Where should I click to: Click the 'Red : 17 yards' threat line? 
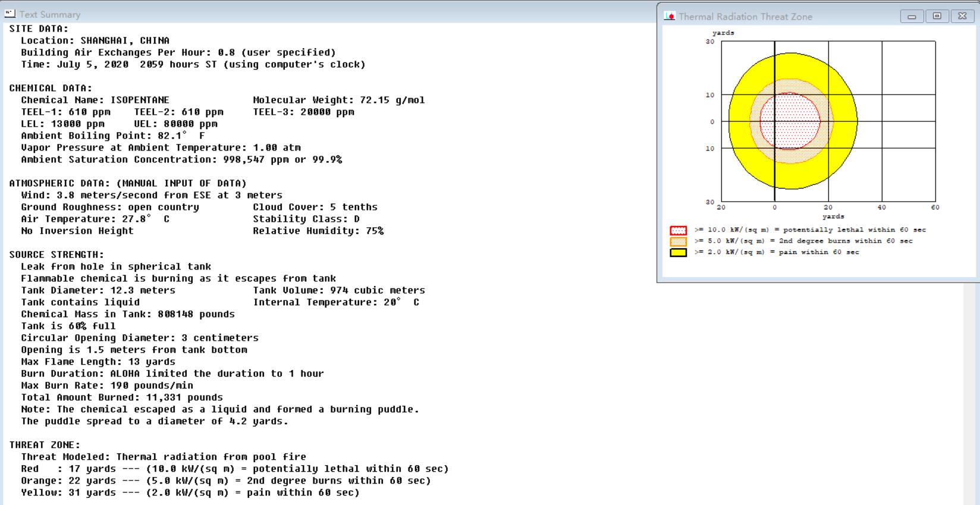click(235, 469)
